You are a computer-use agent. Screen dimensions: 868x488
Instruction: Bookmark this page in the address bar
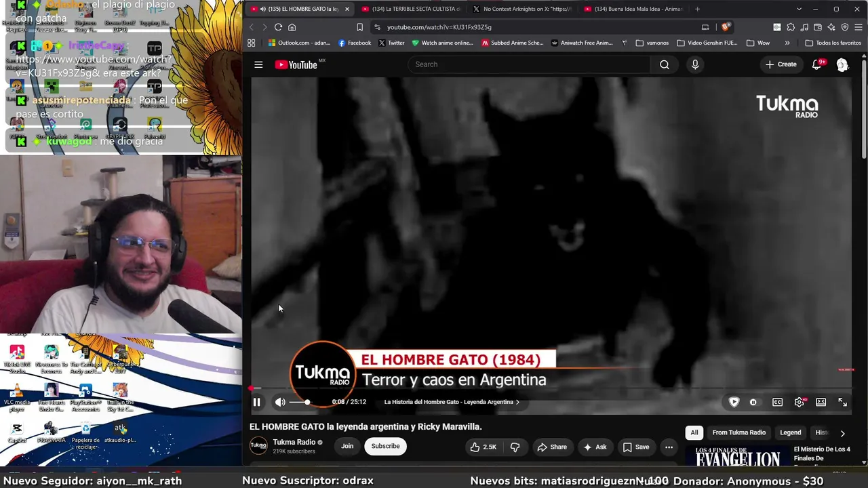click(359, 27)
